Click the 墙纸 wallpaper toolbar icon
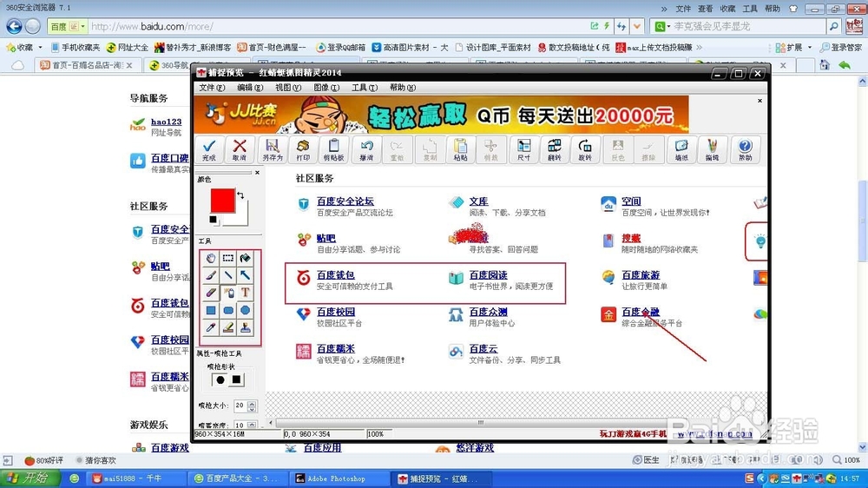The width and height of the screenshot is (868, 488). pos(681,149)
